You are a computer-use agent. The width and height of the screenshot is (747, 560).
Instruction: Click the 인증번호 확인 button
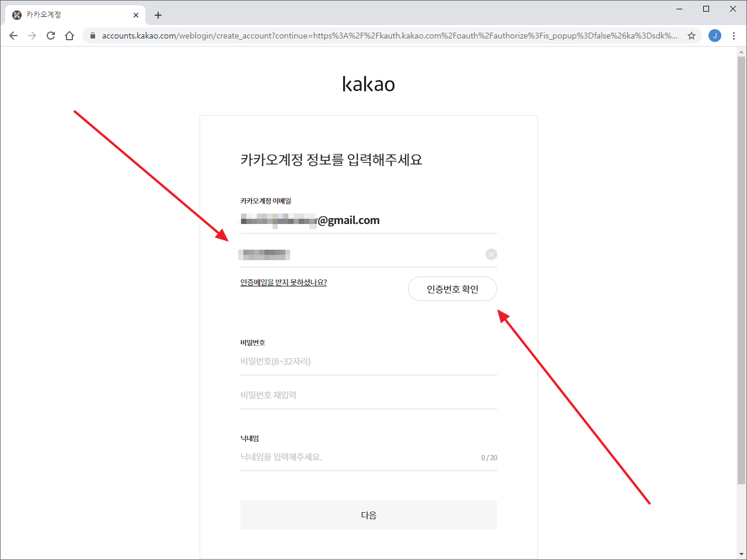452,289
